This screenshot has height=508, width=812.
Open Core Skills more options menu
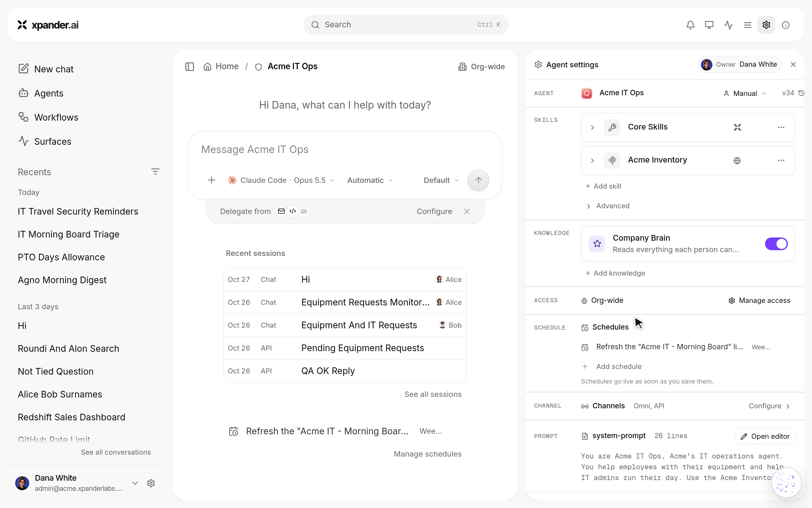pyautogui.click(x=781, y=127)
